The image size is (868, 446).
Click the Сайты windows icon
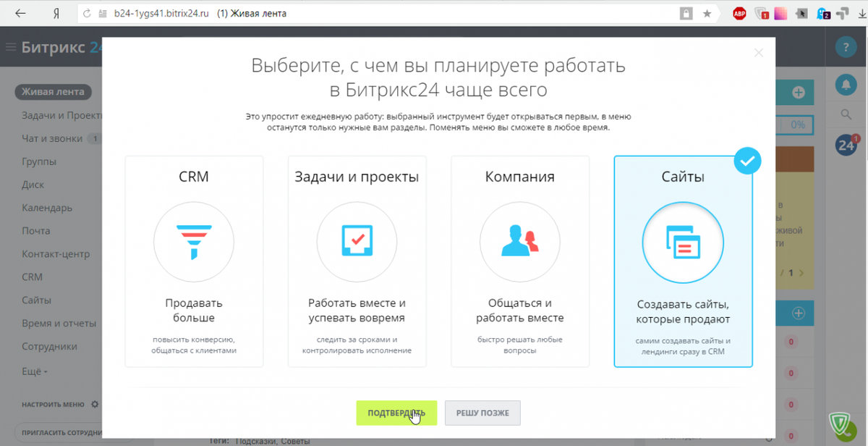tap(683, 243)
